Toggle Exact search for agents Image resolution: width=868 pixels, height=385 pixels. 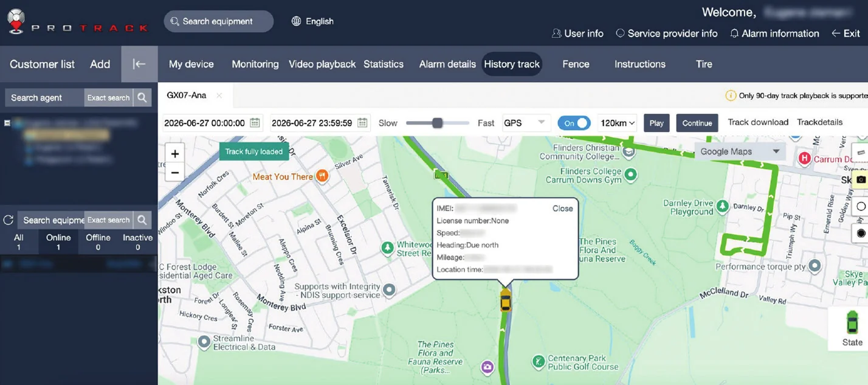pos(108,97)
